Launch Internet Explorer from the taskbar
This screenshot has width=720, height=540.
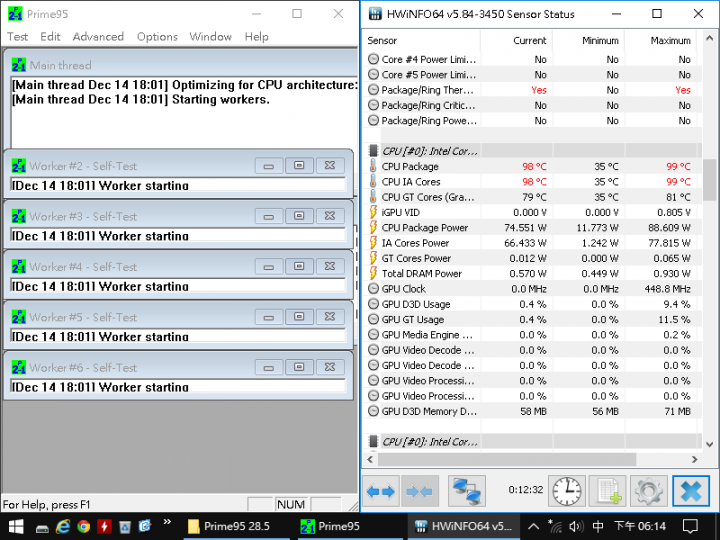coord(63,526)
